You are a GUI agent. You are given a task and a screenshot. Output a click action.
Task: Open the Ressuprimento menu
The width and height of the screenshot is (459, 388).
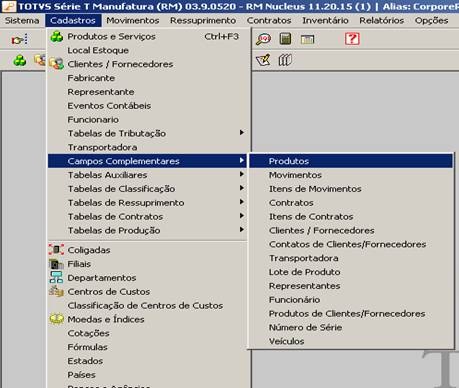[203, 20]
